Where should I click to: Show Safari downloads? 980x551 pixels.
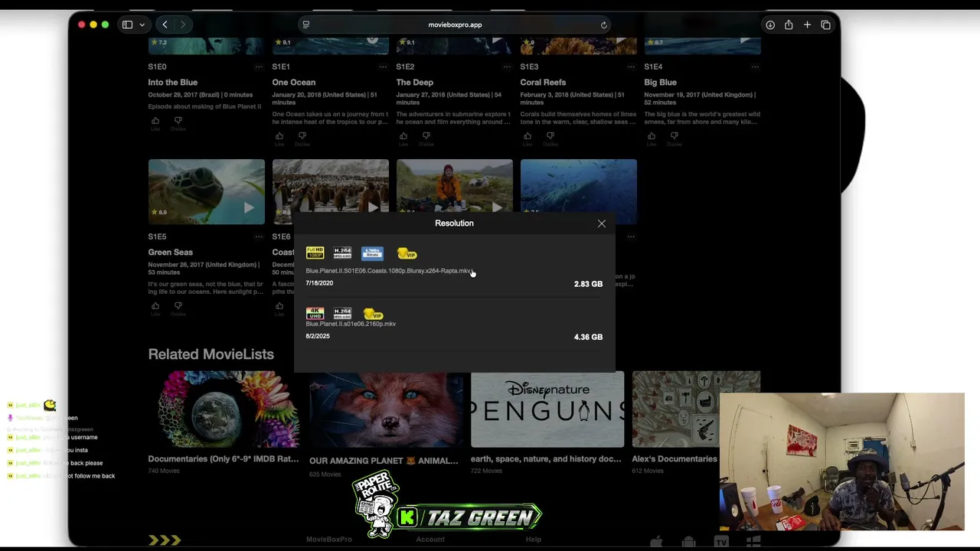coord(770,24)
